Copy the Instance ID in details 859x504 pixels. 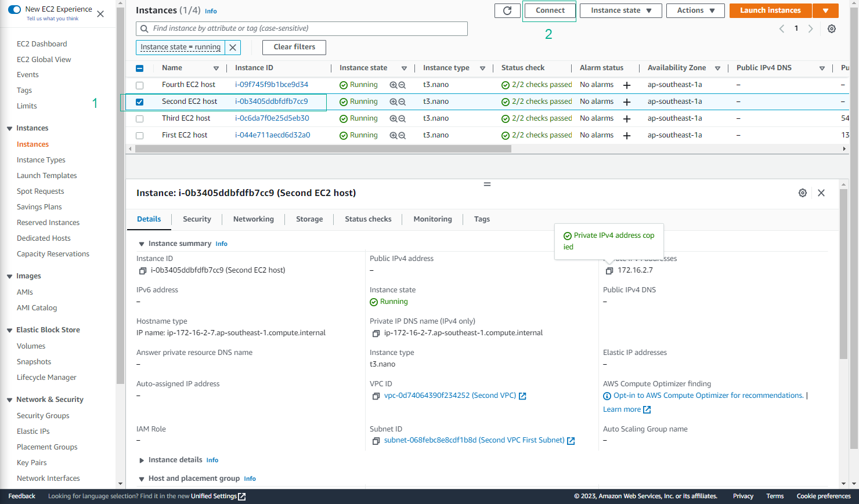click(x=143, y=271)
